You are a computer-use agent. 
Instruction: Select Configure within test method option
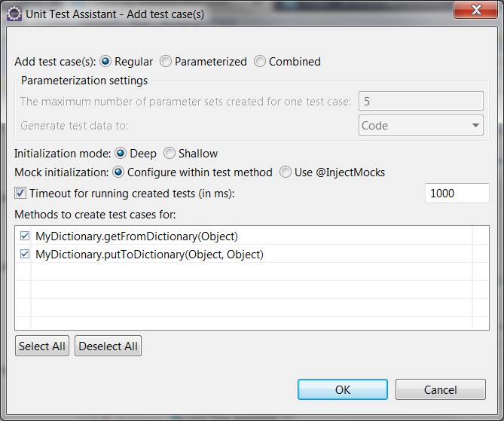coord(118,172)
